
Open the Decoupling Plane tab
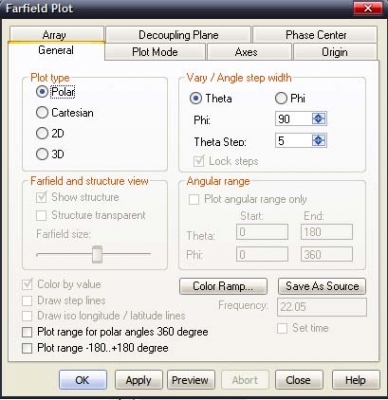tap(178, 35)
